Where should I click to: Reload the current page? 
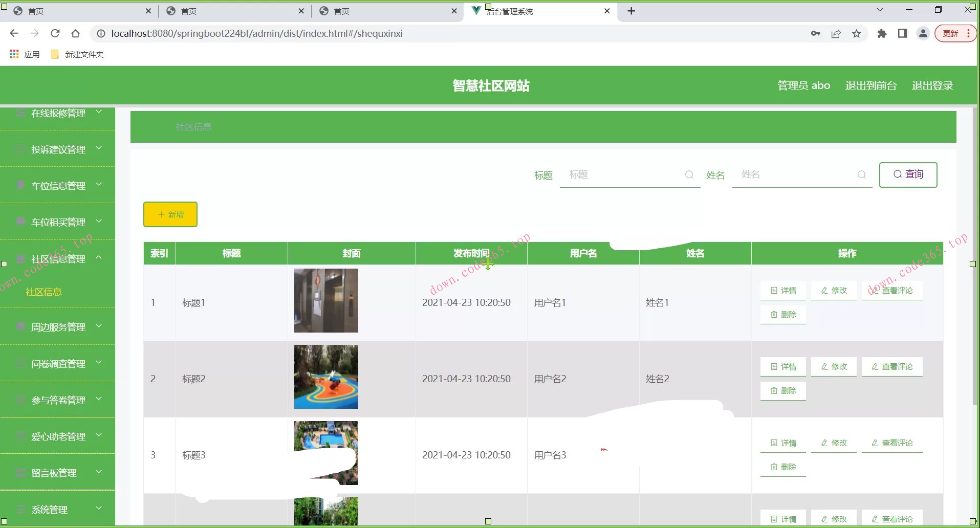[55, 33]
